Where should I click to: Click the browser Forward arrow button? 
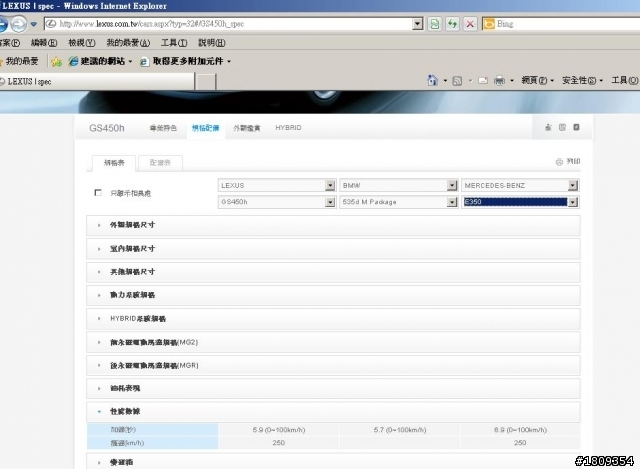(x=18, y=24)
